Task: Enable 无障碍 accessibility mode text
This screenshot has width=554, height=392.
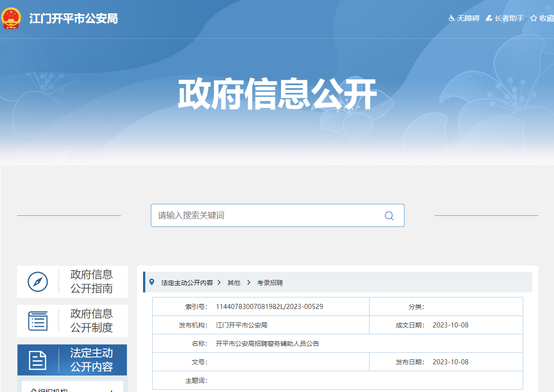Action: click(468, 18)
